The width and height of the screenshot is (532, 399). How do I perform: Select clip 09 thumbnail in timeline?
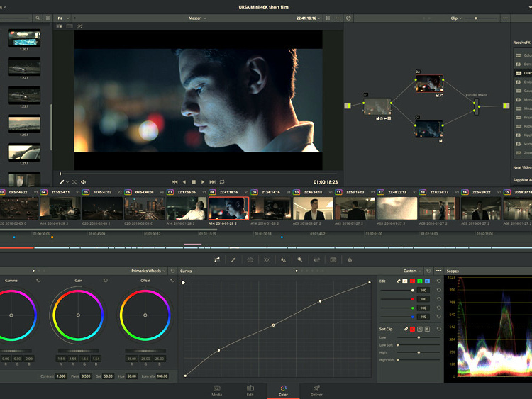pos(271,208)
